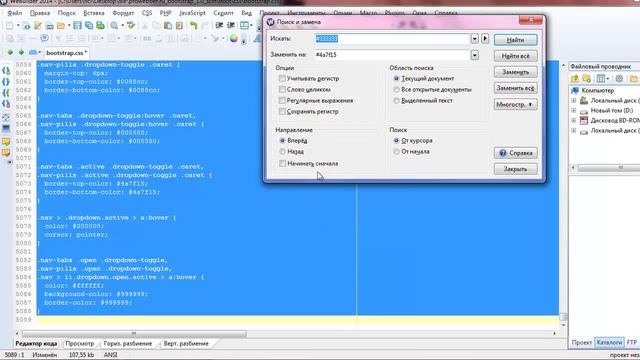Open the color wheel picker icon

point(233,38)
